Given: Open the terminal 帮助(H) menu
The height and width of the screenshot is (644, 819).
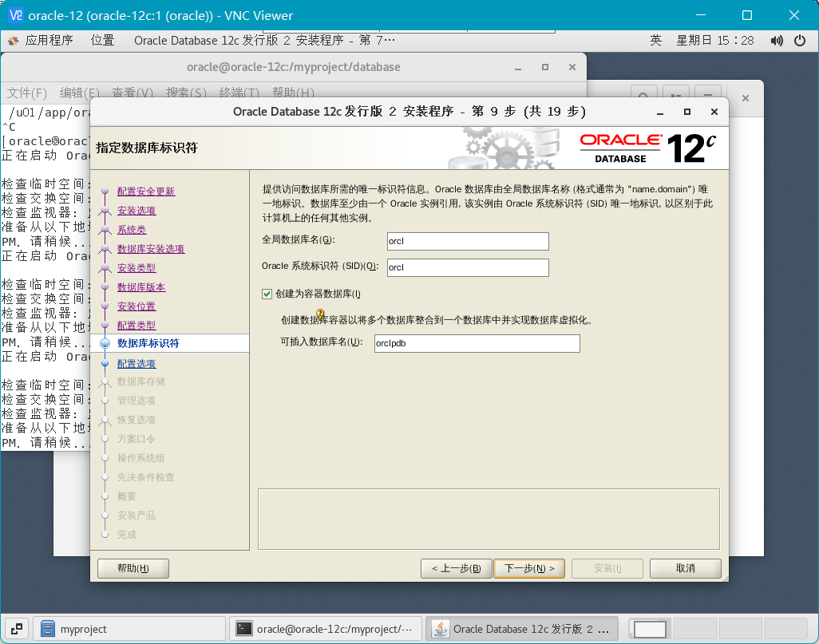Looking at the screenshot, I should (293, 93).
